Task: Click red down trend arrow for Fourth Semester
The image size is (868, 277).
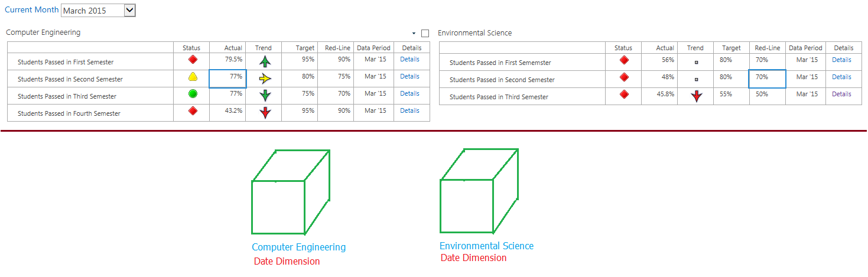Action: [265, 112]
